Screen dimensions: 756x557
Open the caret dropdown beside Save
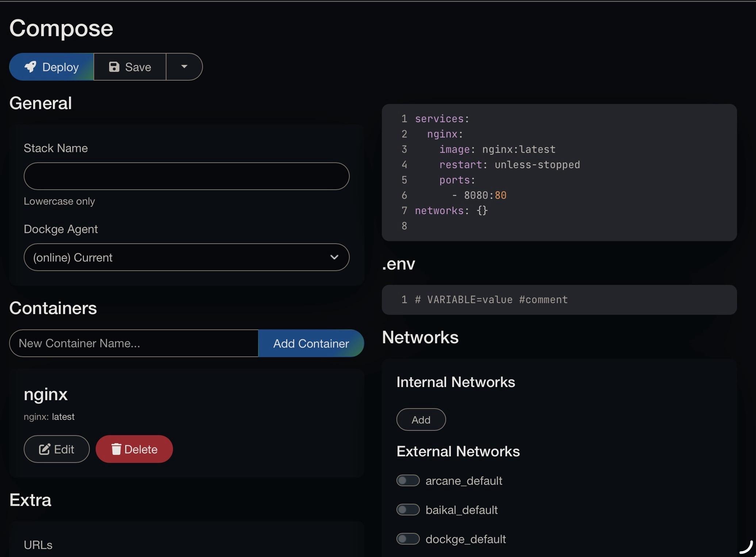184,67
